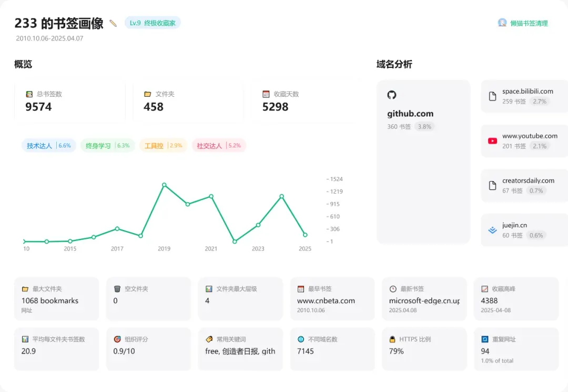Screen dimensions: 568x392
Task: Click the 最早书签 calendar icon
Action: pyautogui.click(x=301, y=289)
